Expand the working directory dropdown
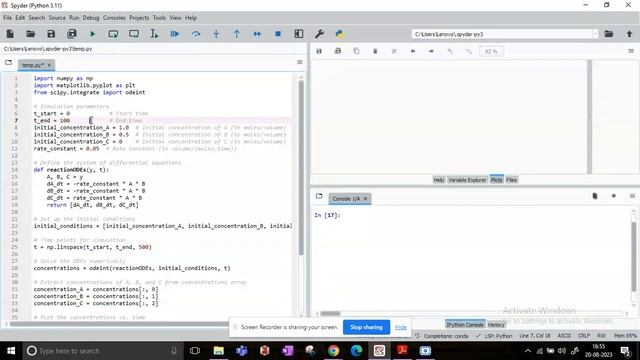The image size is (640, 360). click(x=595, y=34)
